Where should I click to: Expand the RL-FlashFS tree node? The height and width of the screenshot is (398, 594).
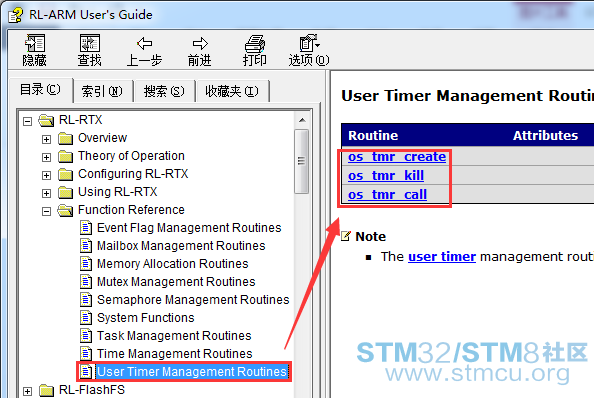coord(27,391)
